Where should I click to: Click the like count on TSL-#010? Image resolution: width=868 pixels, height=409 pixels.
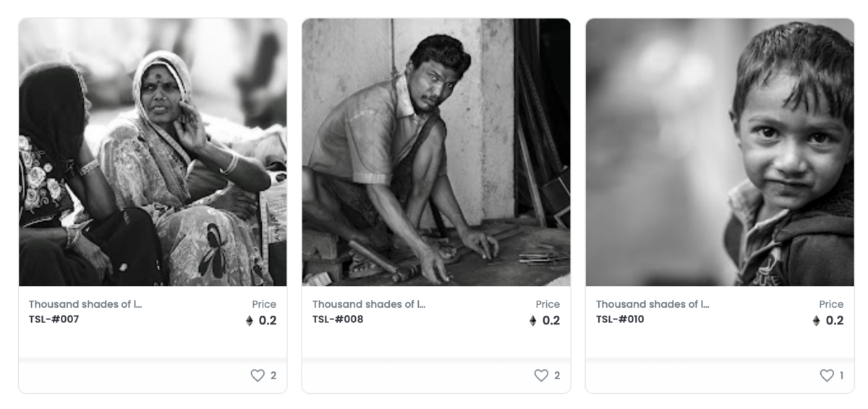[x=841, y=376]
